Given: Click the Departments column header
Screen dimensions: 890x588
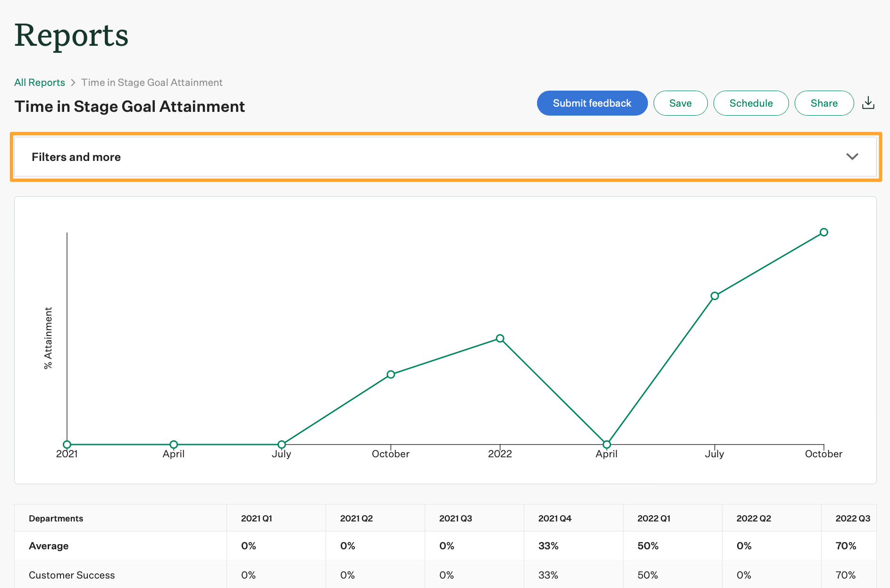Looking at the screenshot, I should (x=56, y=518).
